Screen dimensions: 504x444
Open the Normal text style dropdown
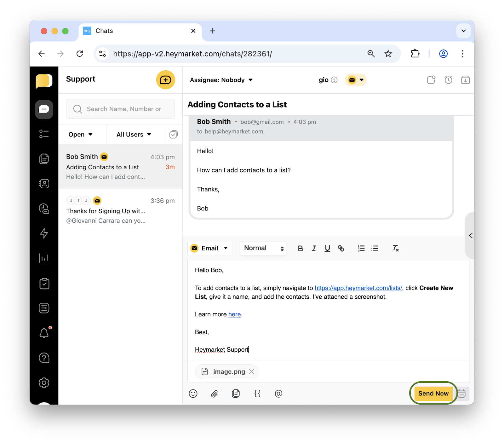point(263,248)
